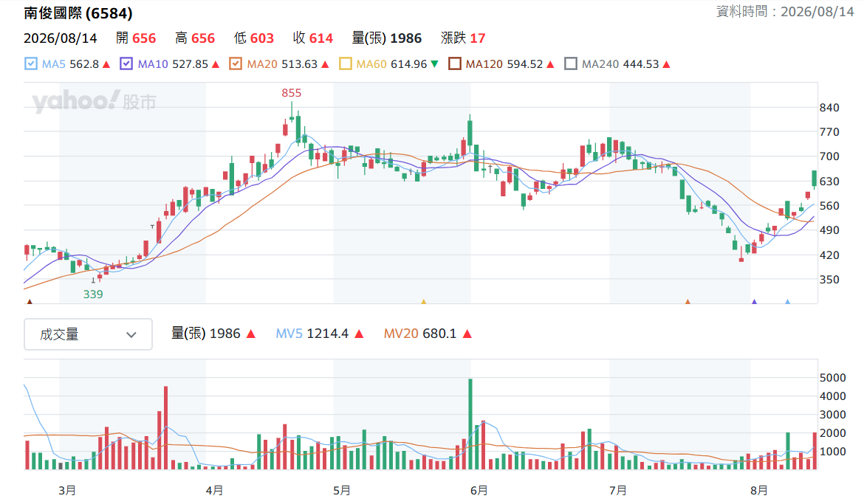This screenshot has height=504, width=864.
Task: Click the date 2026/08/14 in quote row
Action: [60, 38]
